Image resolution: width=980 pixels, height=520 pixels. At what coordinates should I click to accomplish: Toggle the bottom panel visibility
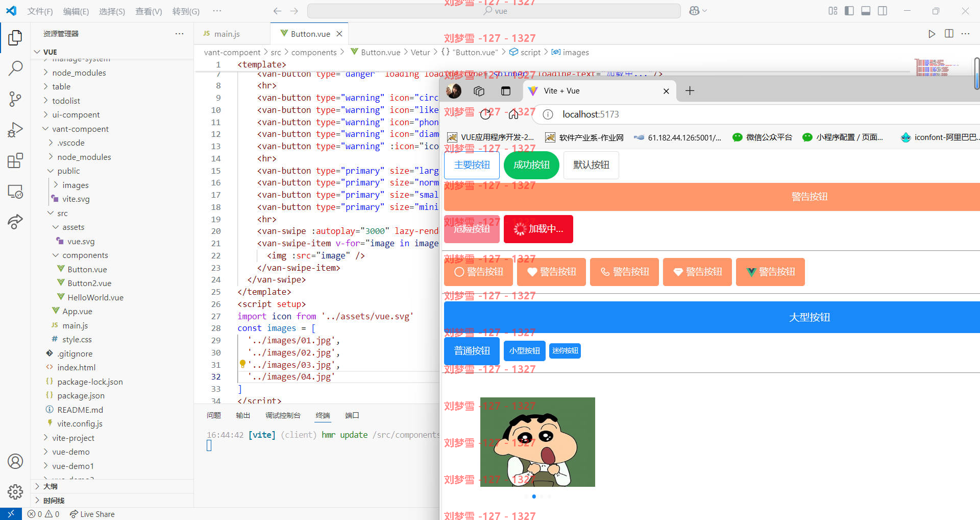point(866,11)
